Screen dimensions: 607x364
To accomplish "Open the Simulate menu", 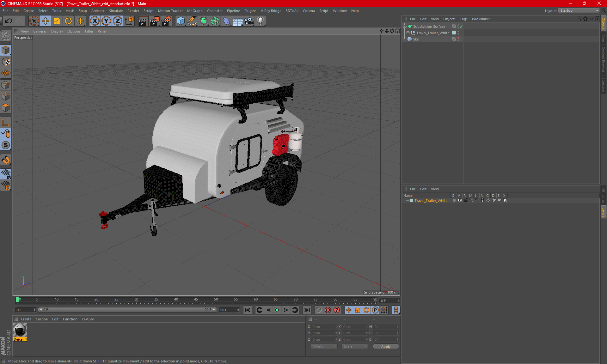I will pos(116,11).
